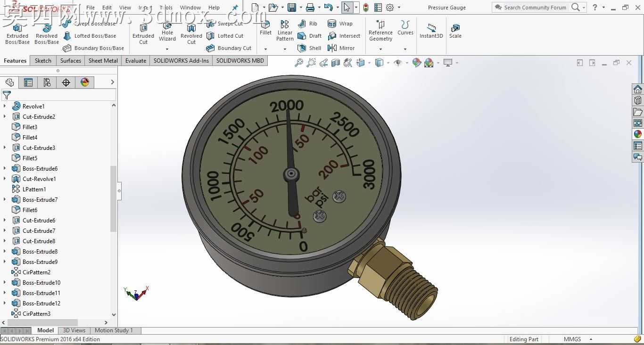The width and height of the screenshot is (644, 345).
Task: Open the Hole Wizard tool
Action: coord(167,32)
